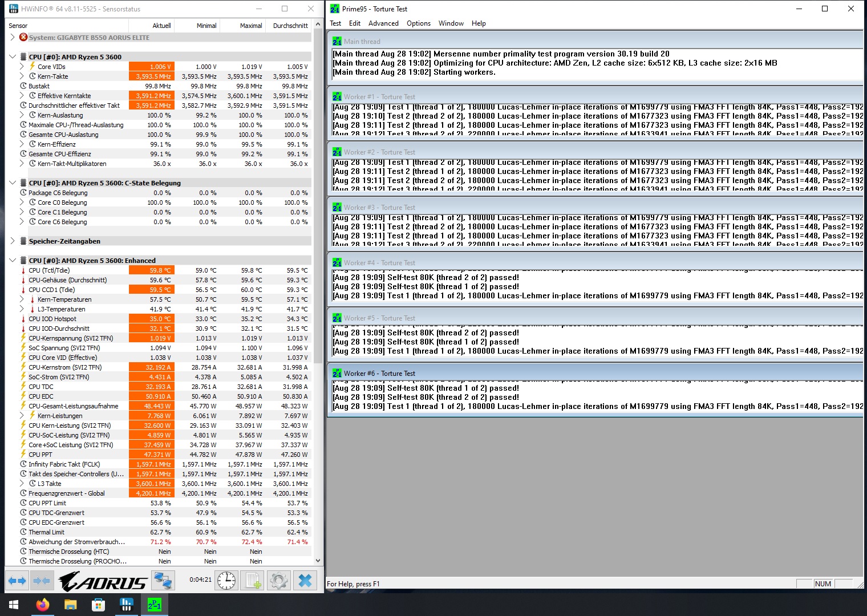The height and width of the screenshot is (616, 867).
Task: Open the Options menu in Prime95
Action: [x=419, y=23]
